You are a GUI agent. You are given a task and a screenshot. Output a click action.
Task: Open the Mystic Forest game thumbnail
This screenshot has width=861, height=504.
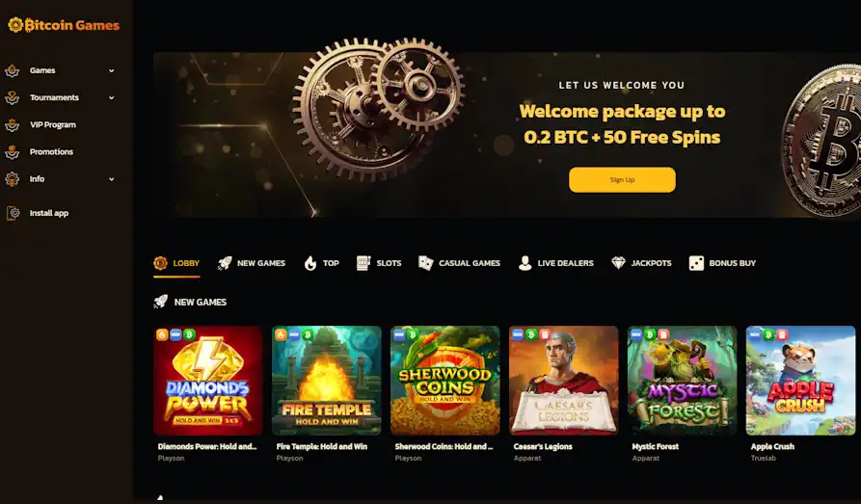coord(682,381)
